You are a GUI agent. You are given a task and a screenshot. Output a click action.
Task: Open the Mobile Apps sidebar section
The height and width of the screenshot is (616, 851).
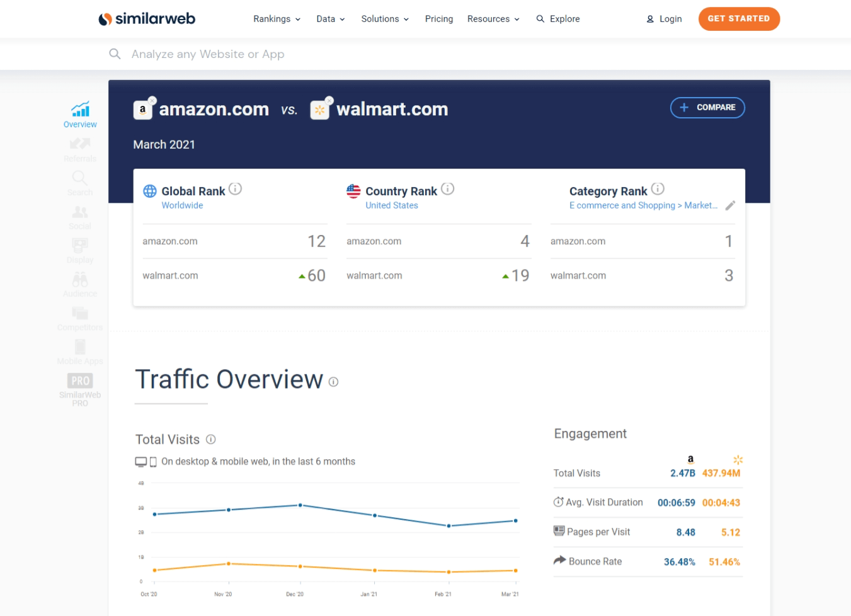tap(80, 353)
